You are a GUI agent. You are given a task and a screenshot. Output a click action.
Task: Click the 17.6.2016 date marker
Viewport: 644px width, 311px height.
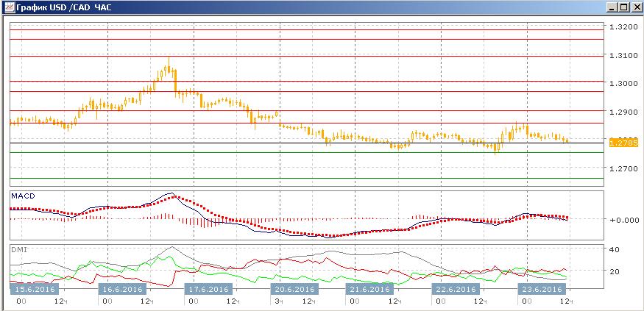(208, 289)
